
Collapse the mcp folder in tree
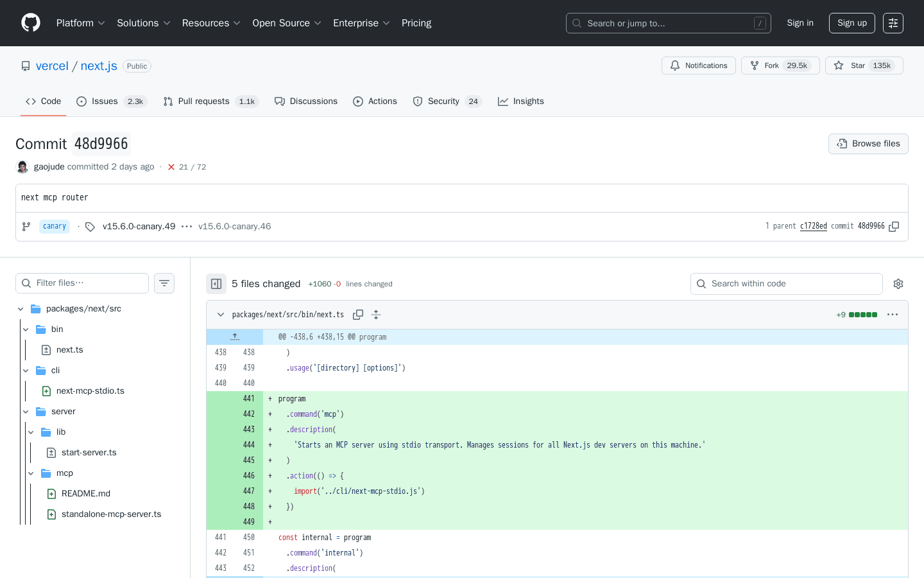(x=31, y=473)
